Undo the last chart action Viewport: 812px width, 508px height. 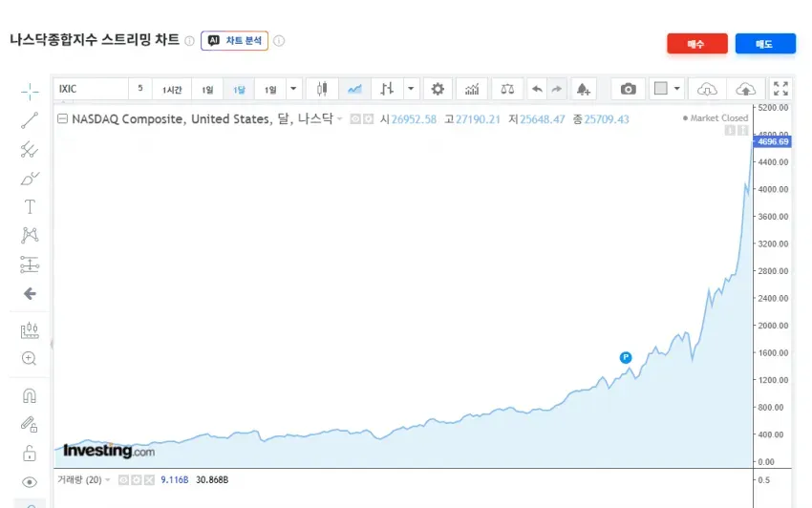[x=537, y=89]
